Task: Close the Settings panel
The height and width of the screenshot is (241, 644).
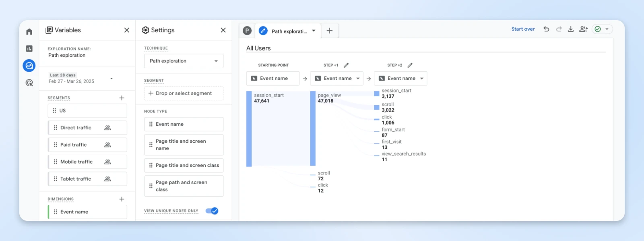Action: point(223,30)
